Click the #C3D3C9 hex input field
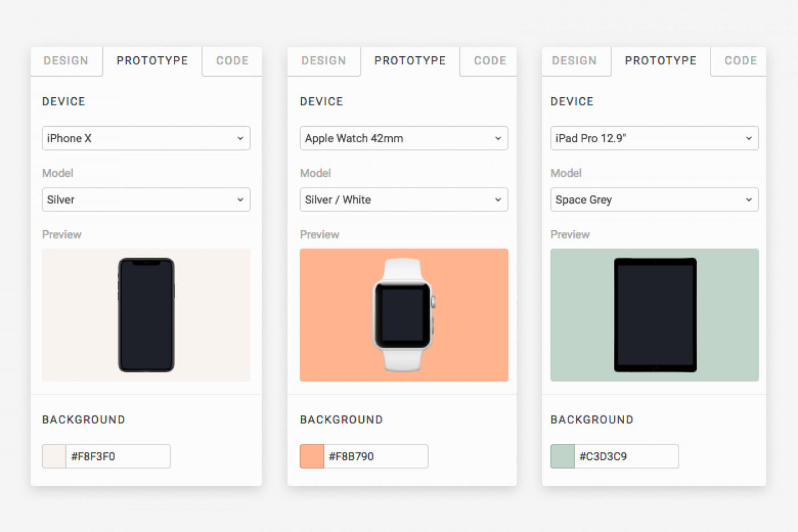The height and width of the screenshot is (532, 798). tap(626, 456)
